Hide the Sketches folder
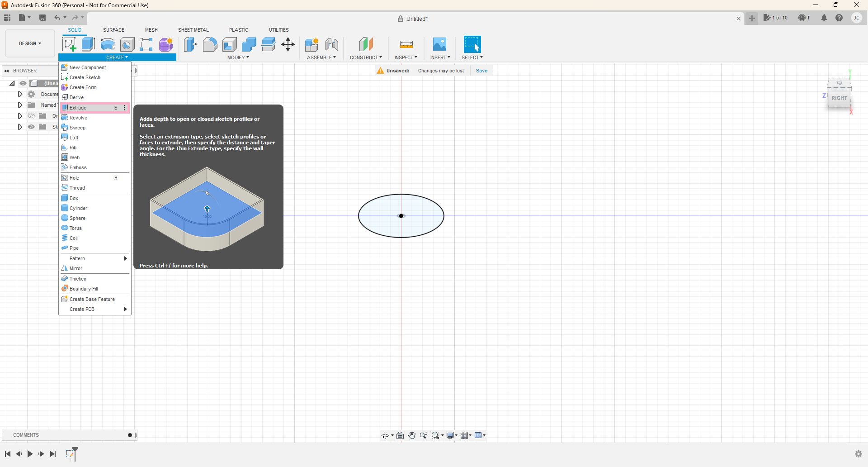Screen dimensions: 868x467 coord(31,127)
